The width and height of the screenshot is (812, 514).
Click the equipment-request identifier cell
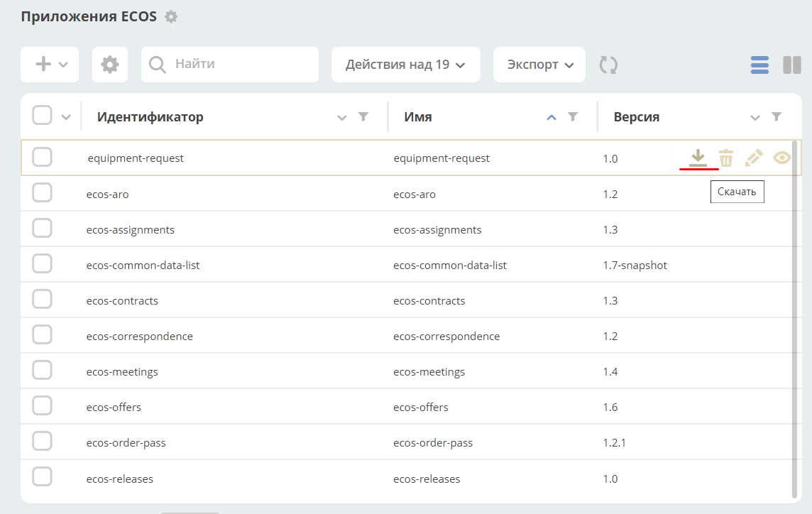pyautogui.click(x=136, y=158)
